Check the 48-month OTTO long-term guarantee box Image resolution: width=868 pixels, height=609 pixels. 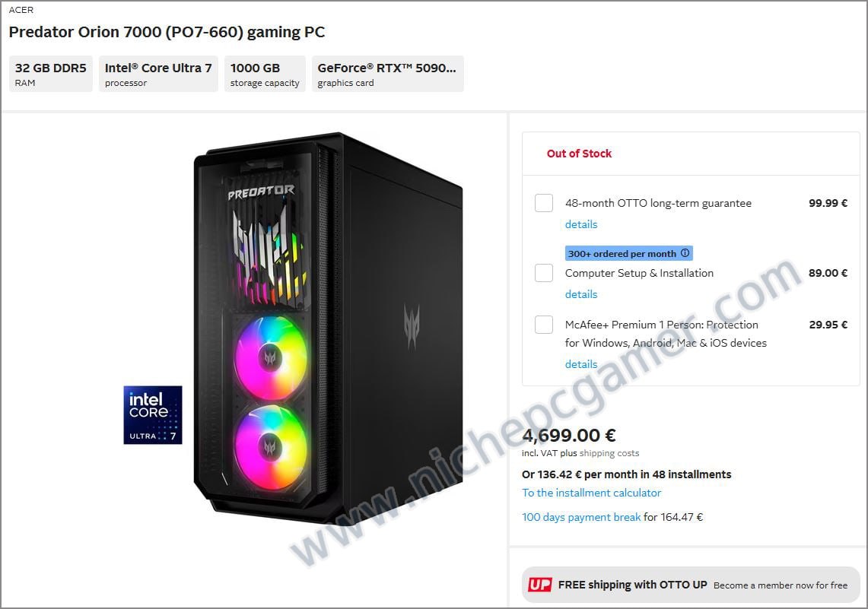[x=544, y=203]
